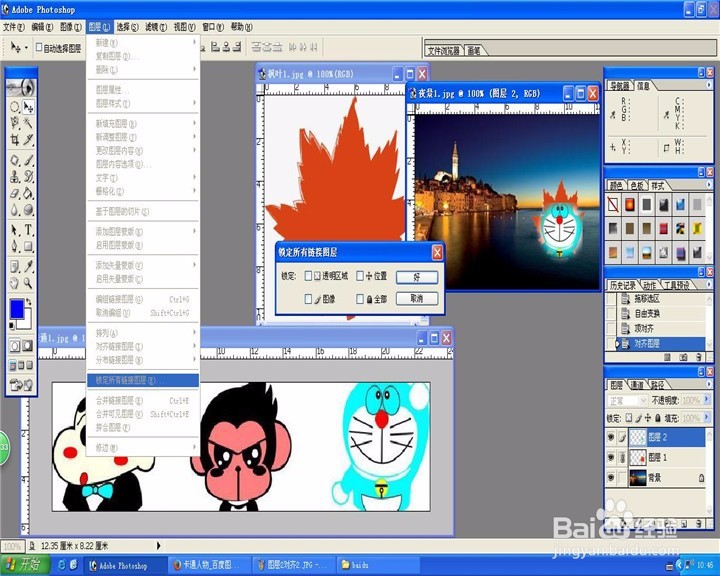Click the Windows 开始 start button
Screen dimensions: 720x576
pyautogui.click(x=24, y=565)
